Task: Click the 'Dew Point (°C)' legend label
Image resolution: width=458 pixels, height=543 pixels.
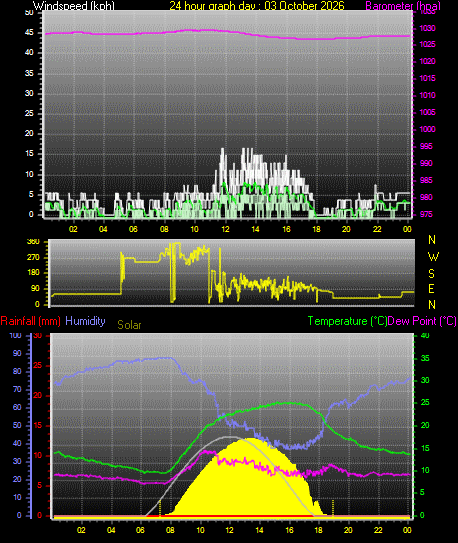Action: (422, 321)
